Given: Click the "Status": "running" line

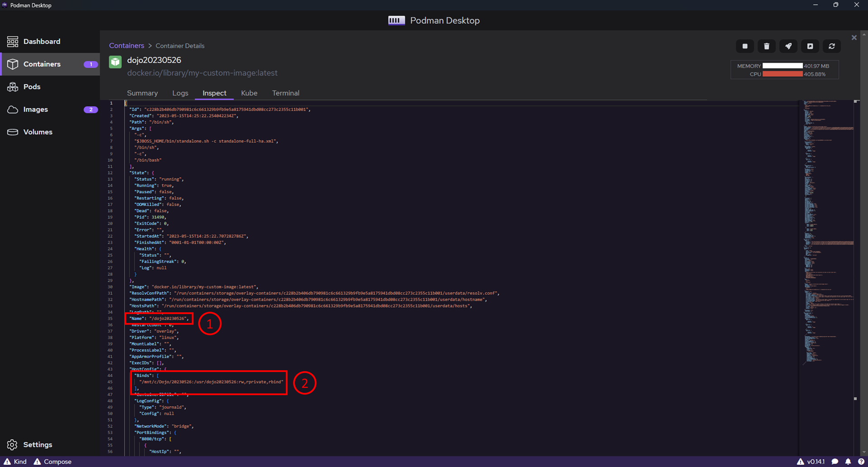Looking at the screenshot, I should click(x=159, y=179).
